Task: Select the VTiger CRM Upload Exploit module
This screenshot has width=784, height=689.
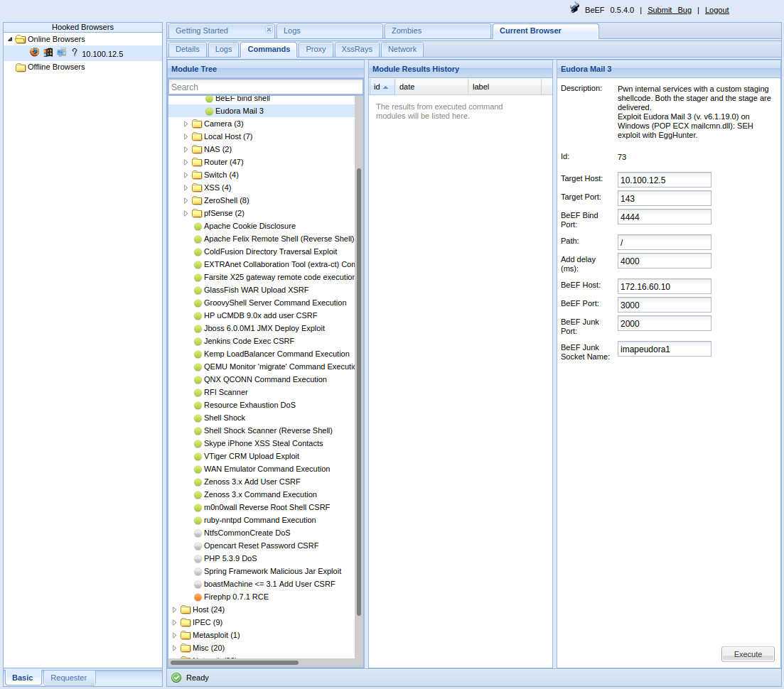Action: 252,457
